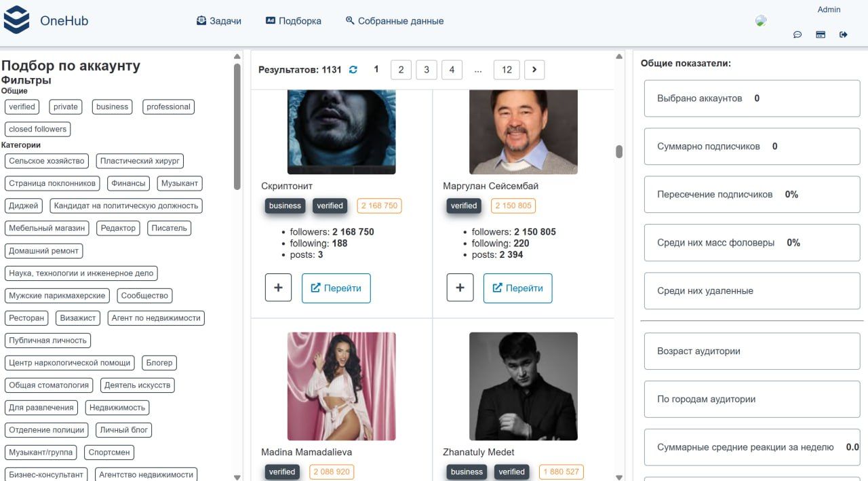Open the Задачи menu
Image resolution: width=868 pixels, height=481 pixels.
(219, 21)
